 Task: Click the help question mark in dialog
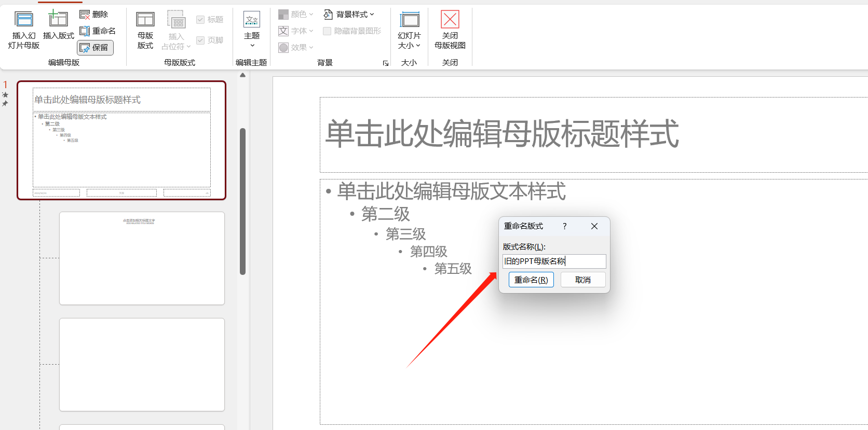click(565, 226)
